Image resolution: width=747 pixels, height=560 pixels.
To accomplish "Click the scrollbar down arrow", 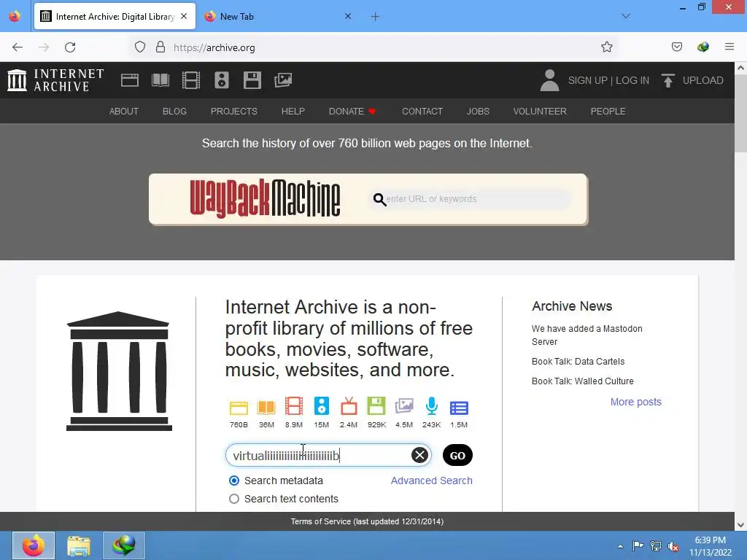I will pyautogui.click(x=740, y=525).
